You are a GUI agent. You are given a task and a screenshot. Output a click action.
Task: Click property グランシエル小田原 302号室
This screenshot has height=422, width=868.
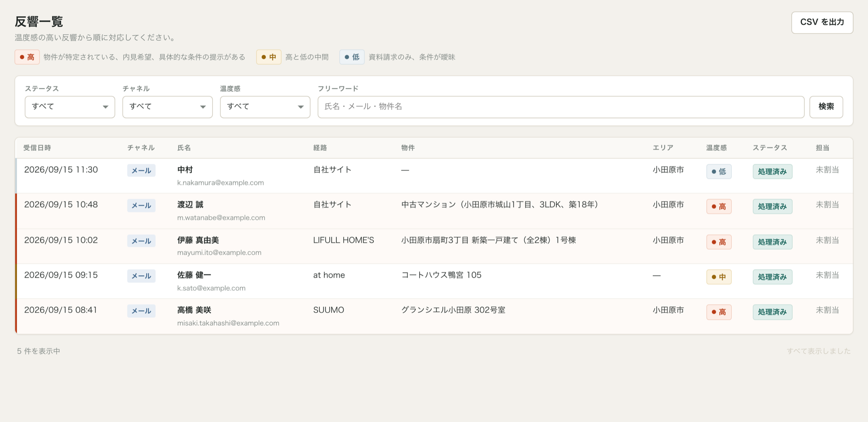click(453, 310)
